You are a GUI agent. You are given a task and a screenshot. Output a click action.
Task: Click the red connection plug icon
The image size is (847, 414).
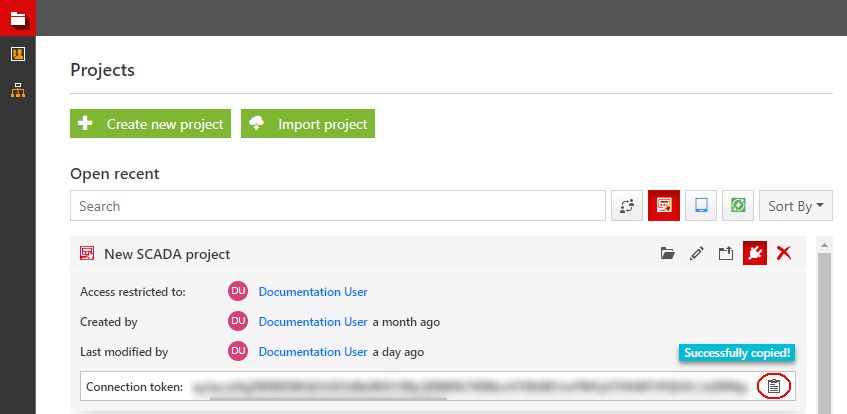[755, 253]
